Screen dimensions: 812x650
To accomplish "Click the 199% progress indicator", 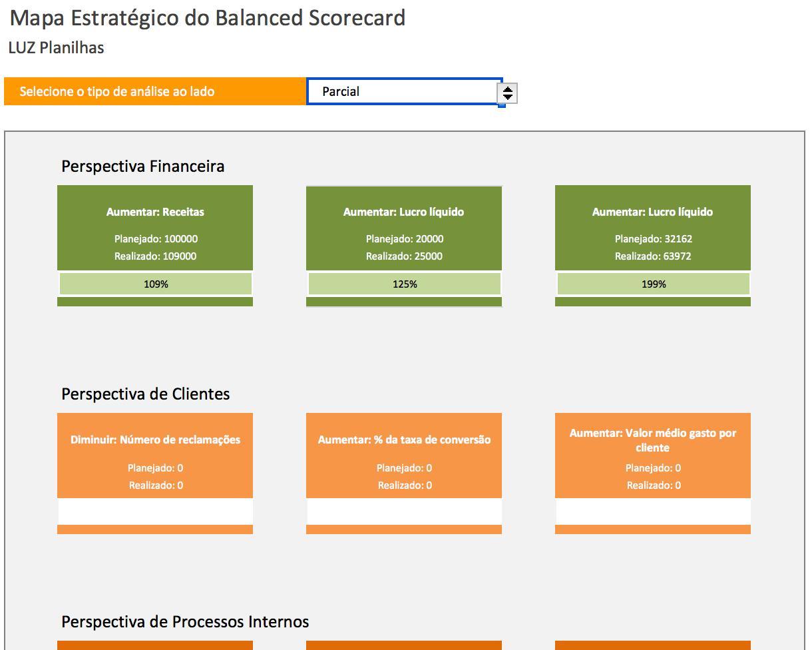I will (x=653, y=284).
